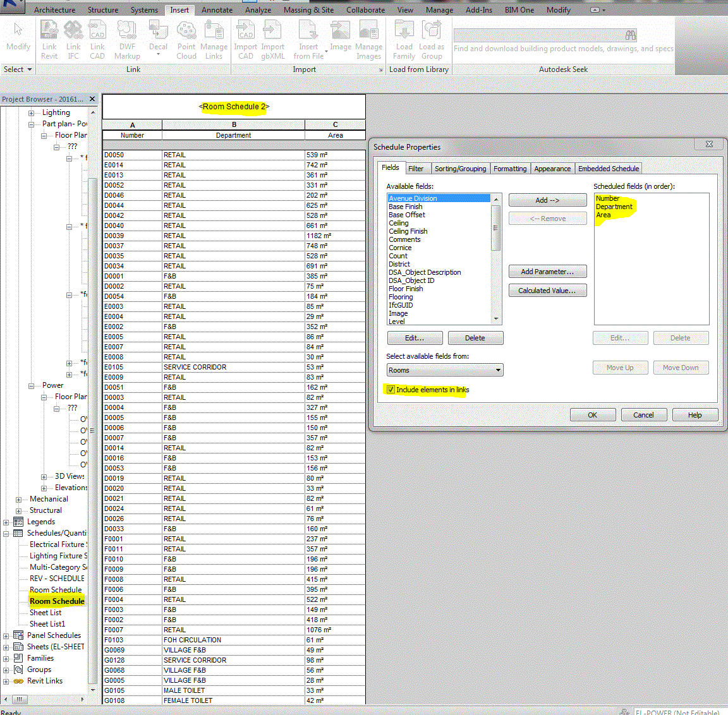Click Edit under Available fields
The width and height of the screenshot is (728, 715).
click(x=414, y=338)
